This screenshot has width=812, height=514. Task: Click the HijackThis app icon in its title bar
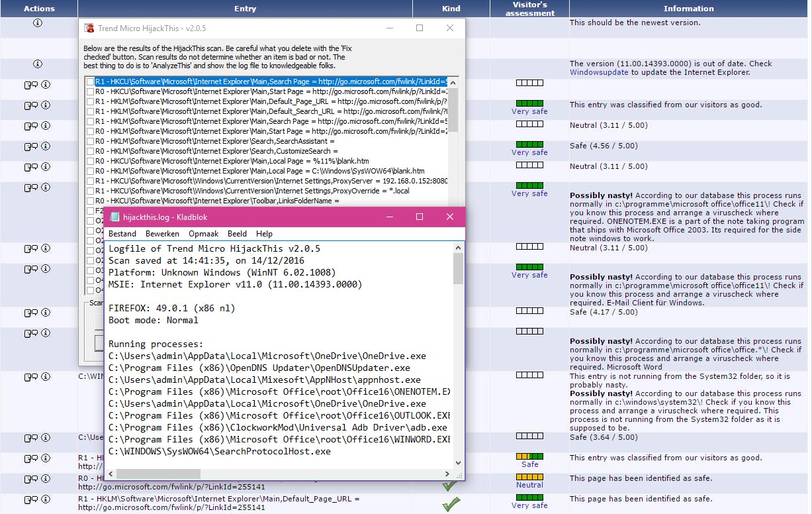point(89,28)
